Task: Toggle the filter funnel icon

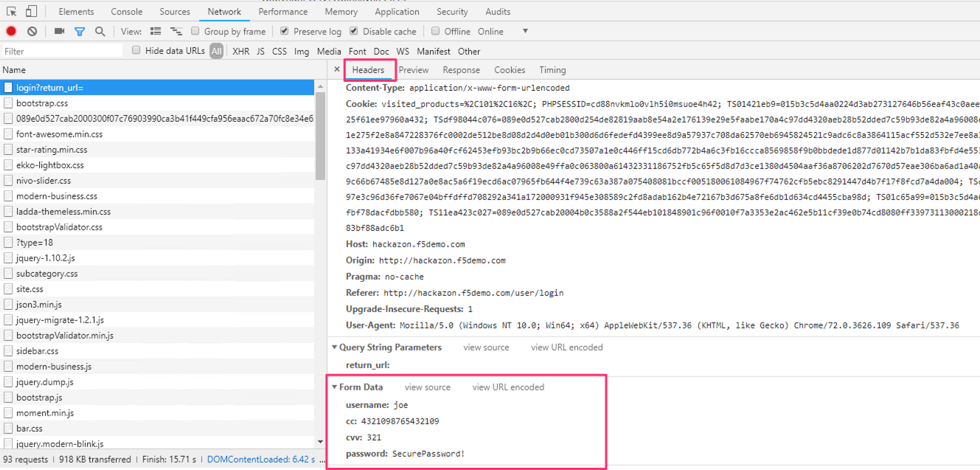Action: tap(80, 32)
